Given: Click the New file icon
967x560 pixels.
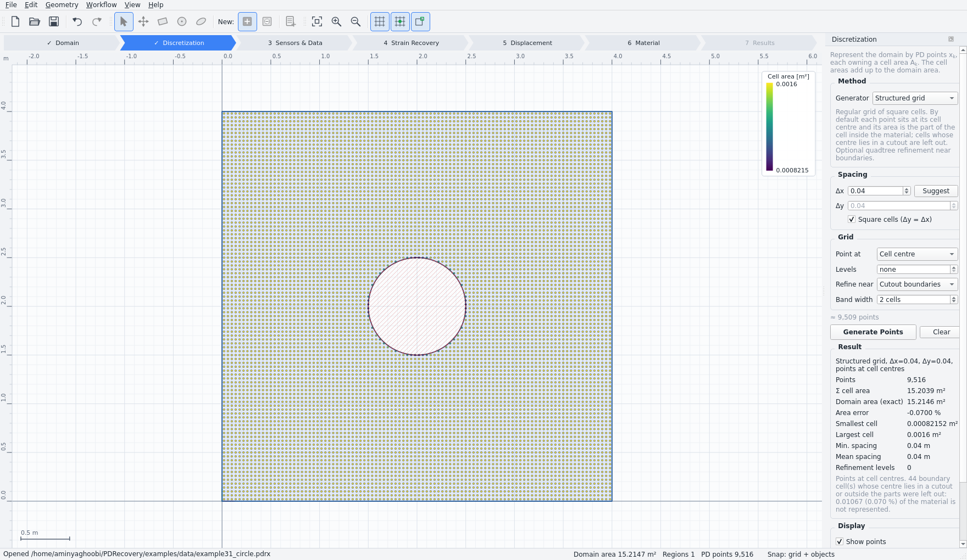Looking at the screenshot, I should click(x=15, y=21).
